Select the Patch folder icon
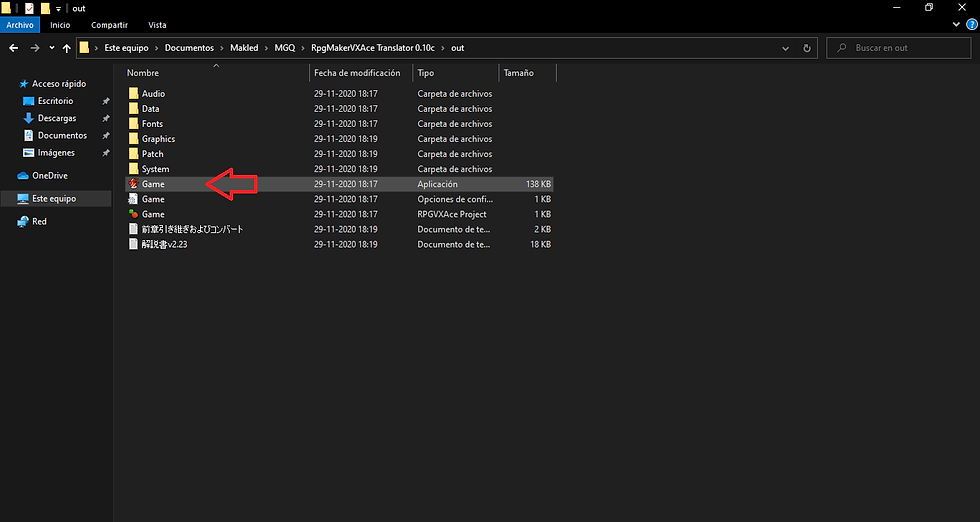 133,153
